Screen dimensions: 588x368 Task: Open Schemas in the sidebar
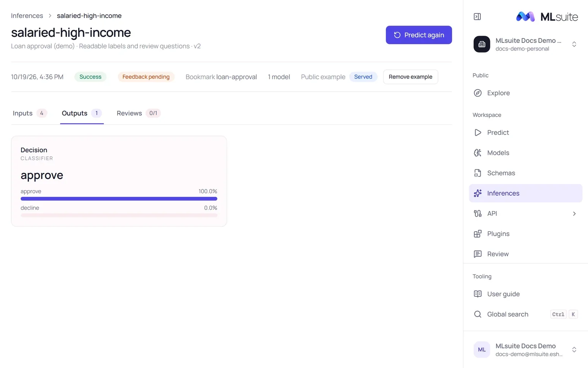[526, 173]
